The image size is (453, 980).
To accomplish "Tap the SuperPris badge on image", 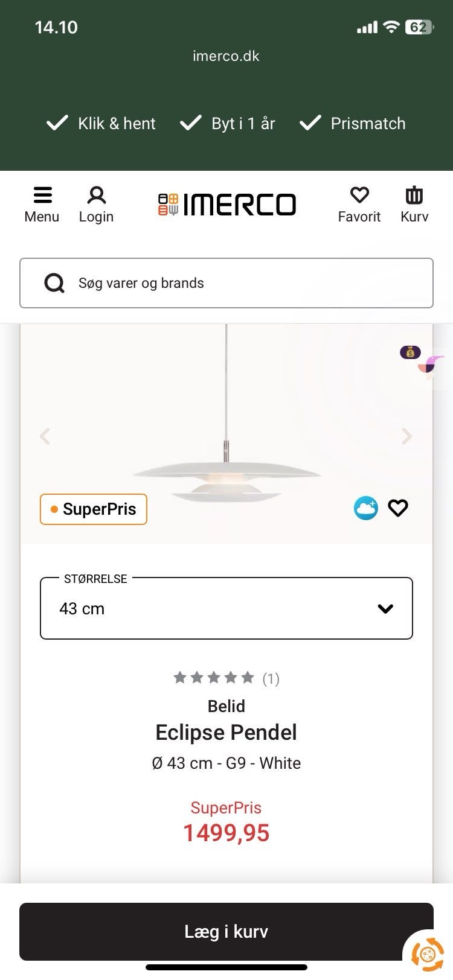I will pyautogui.click(x=94, y=509).
